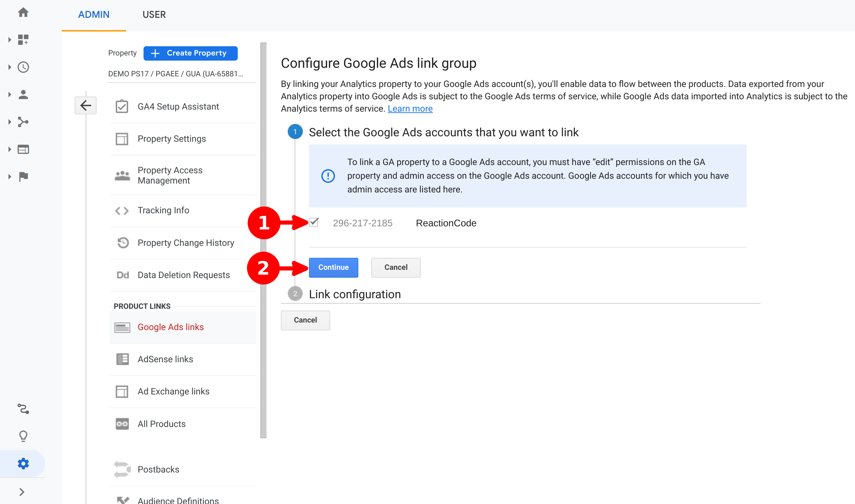Screen dimensions: 855x504
Task: Click the Create Property button
Action: tap(190, 53)
